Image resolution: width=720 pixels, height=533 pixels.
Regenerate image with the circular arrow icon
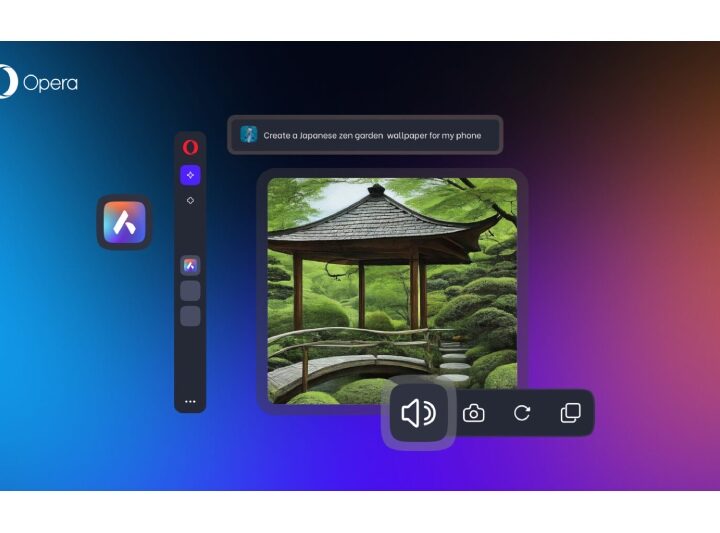coord(522,413)
